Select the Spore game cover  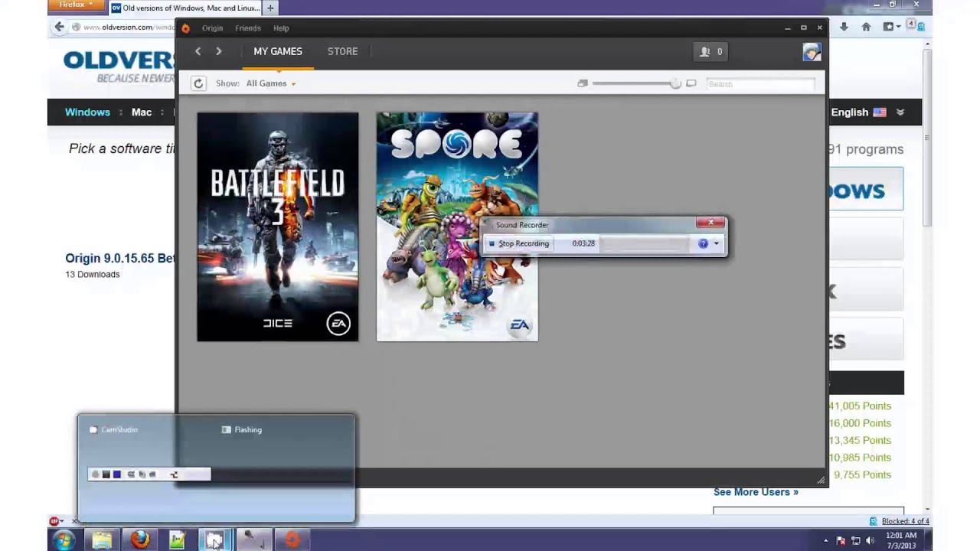pos(457,227)
